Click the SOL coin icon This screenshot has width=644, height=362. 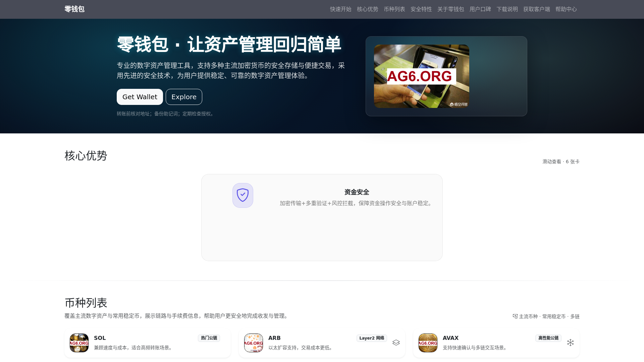point(79,343)
